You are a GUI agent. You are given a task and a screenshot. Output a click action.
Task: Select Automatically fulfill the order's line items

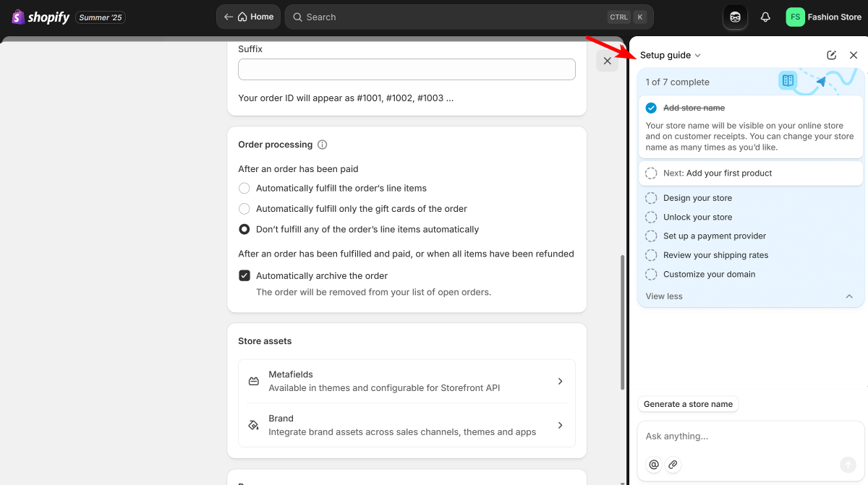244,188
